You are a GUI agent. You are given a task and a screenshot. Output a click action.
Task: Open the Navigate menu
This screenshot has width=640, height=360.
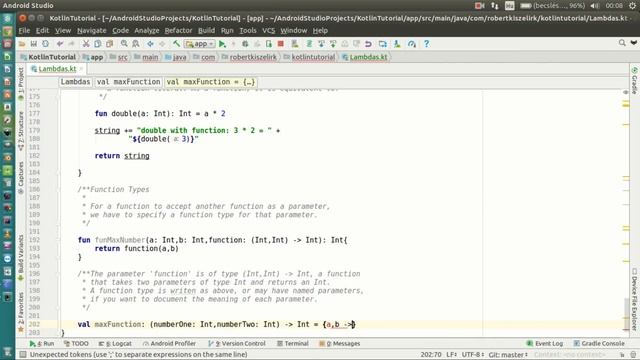(x=91, y=31)
